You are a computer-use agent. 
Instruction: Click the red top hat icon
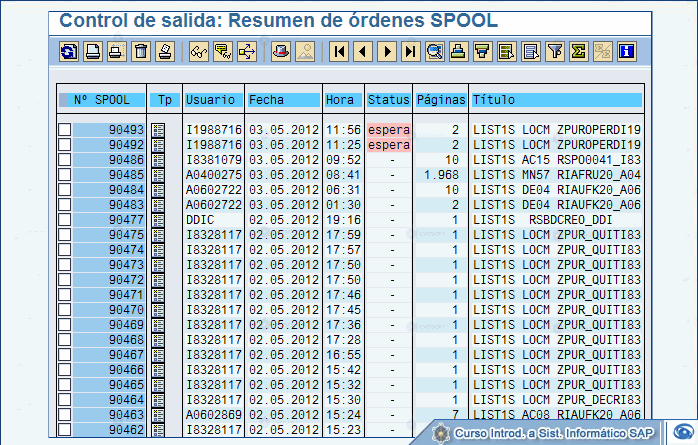click(x=281, y=52)
